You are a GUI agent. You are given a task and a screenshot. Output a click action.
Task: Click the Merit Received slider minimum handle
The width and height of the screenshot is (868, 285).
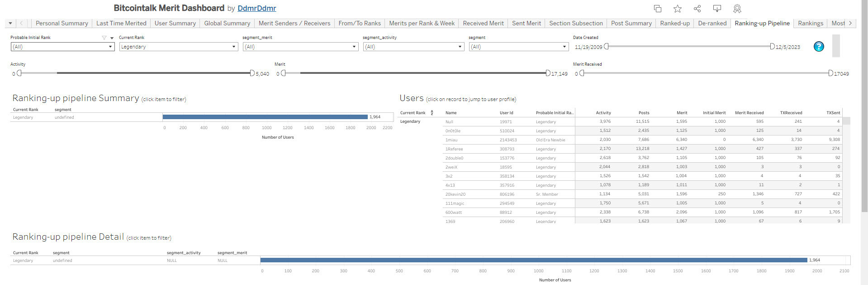point(582,73)
